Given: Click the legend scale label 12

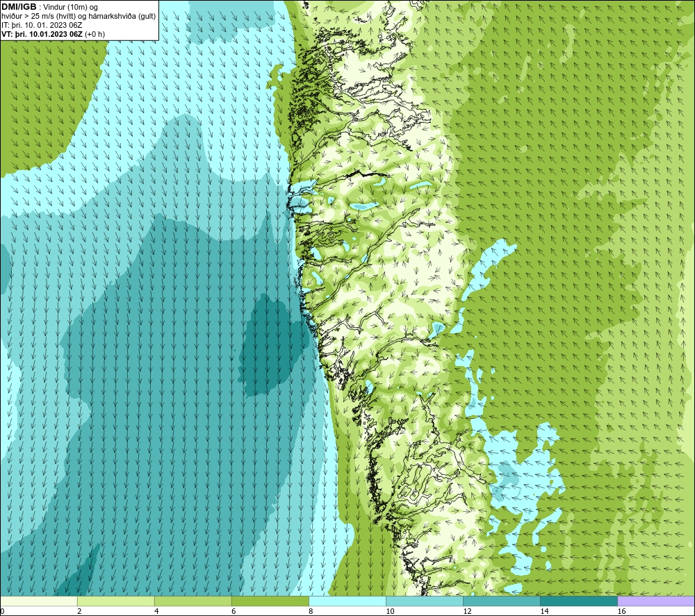Looking at the screenshot, I should point(467,611).
